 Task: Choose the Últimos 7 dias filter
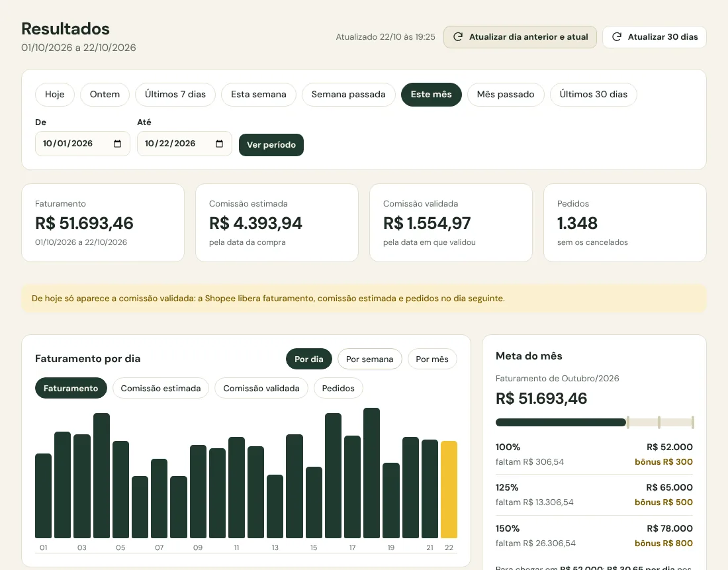coord(175,94)
